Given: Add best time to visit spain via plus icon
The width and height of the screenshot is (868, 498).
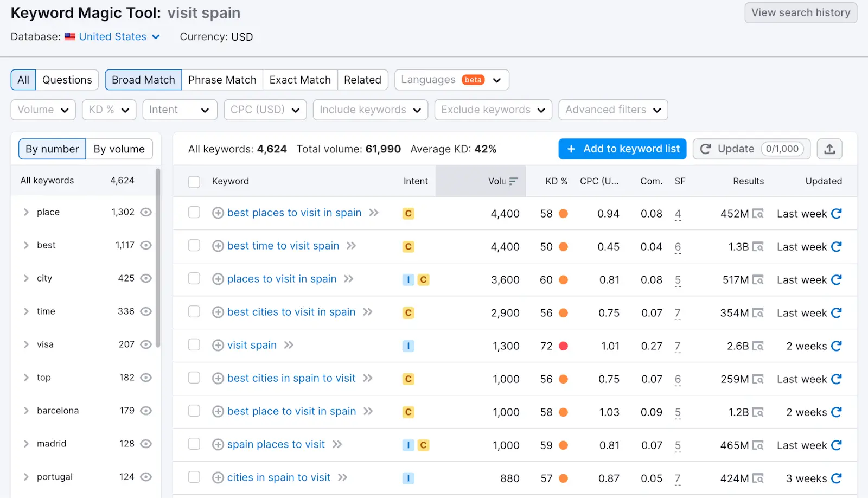Looking at the screenshot, I should point(218,246).
